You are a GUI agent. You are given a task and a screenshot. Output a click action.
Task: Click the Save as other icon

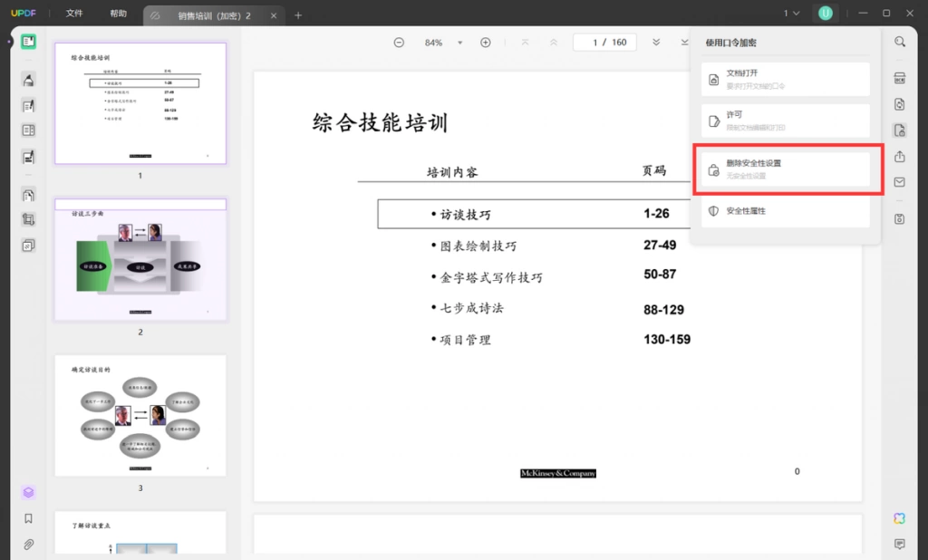click(900, 219)
